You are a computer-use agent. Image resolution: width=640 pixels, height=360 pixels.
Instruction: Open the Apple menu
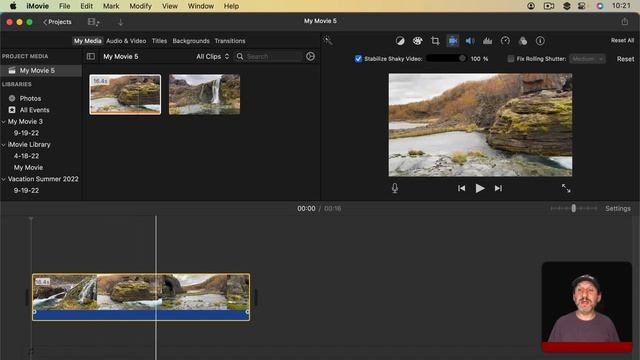13,6
